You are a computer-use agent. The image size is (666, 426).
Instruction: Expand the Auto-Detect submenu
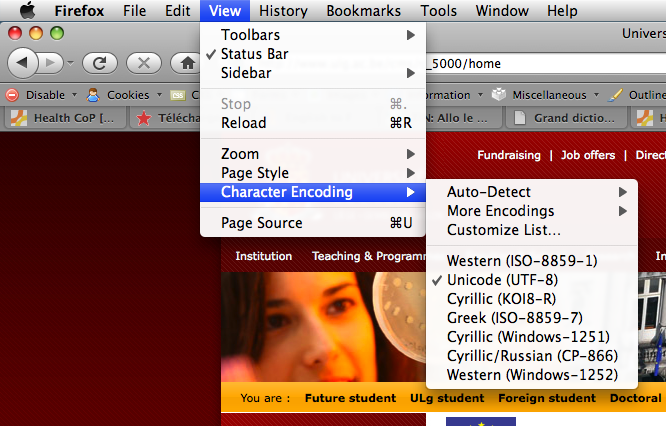coord(532,192)
